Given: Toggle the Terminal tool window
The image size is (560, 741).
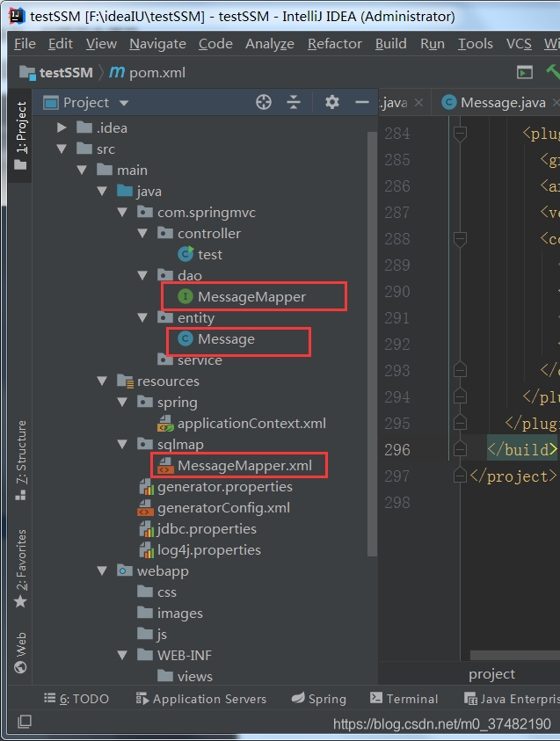Looking at the screenshot, I should (x=404, y=699).
